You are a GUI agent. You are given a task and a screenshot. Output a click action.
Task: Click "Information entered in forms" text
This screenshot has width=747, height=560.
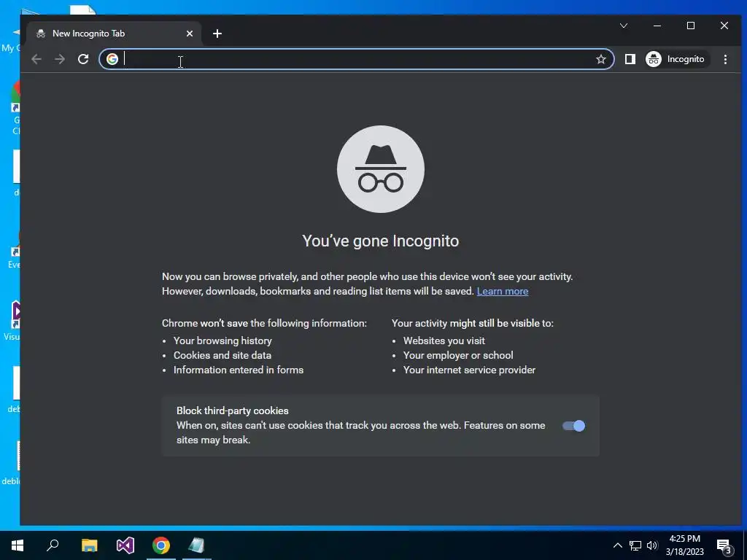coord(239,370)
